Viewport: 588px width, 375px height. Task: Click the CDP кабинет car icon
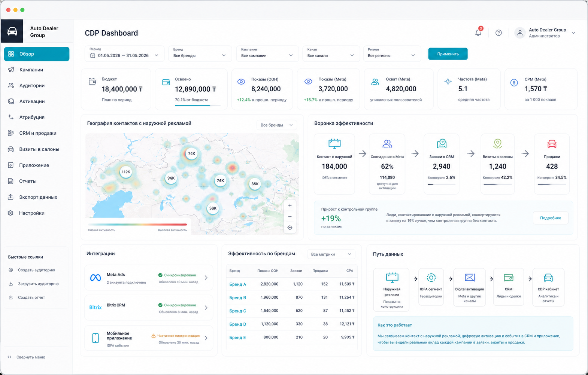pyautogui.click(x=548, y=278)
